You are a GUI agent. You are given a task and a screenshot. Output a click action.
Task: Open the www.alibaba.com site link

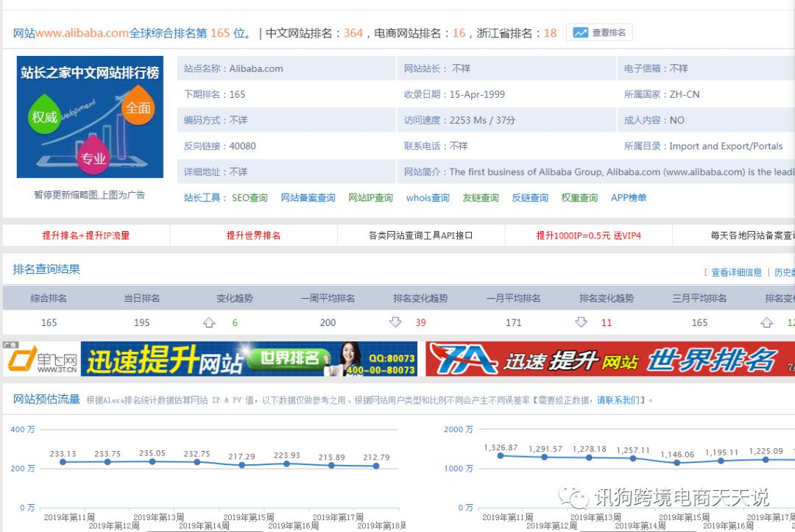[x=82, y=33]
